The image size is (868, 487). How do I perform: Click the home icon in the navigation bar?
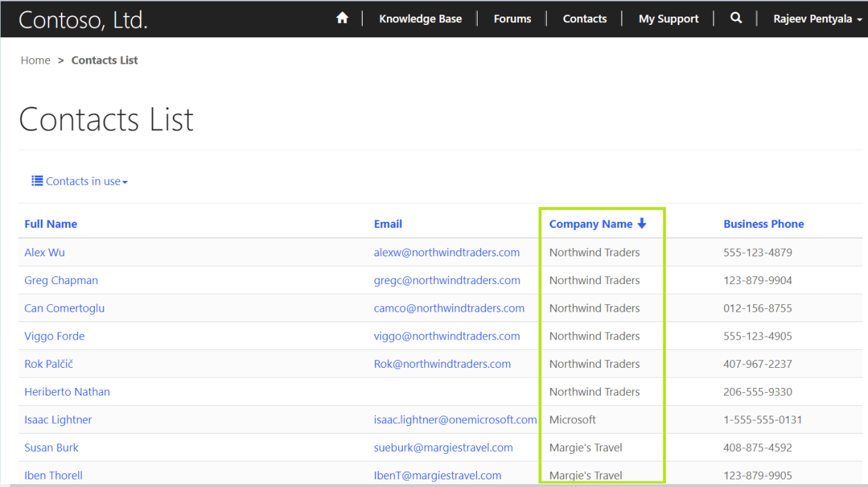point(342,19)
